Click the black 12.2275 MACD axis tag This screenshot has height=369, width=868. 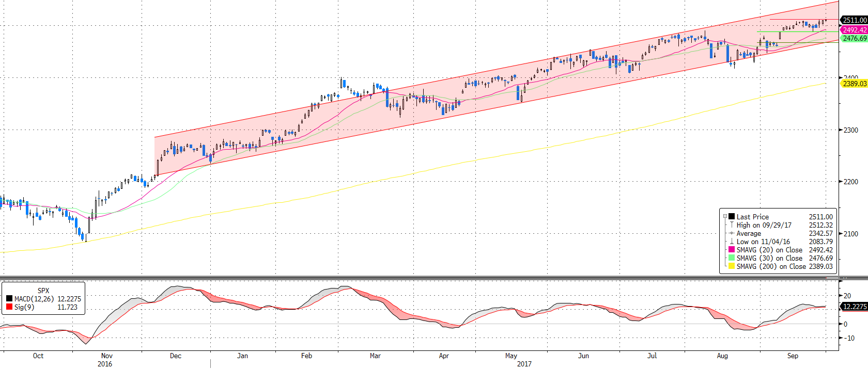point(855,307)
